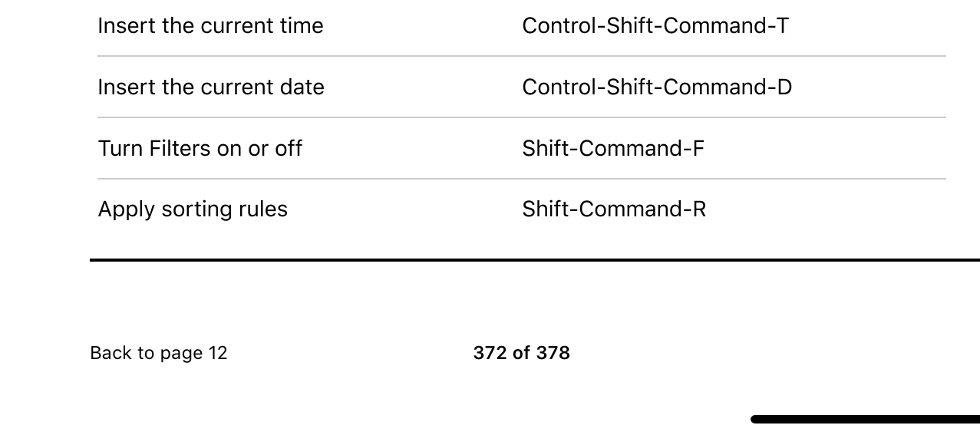
Task: Click the number 378 in the page counter
Action: (553, 353)
